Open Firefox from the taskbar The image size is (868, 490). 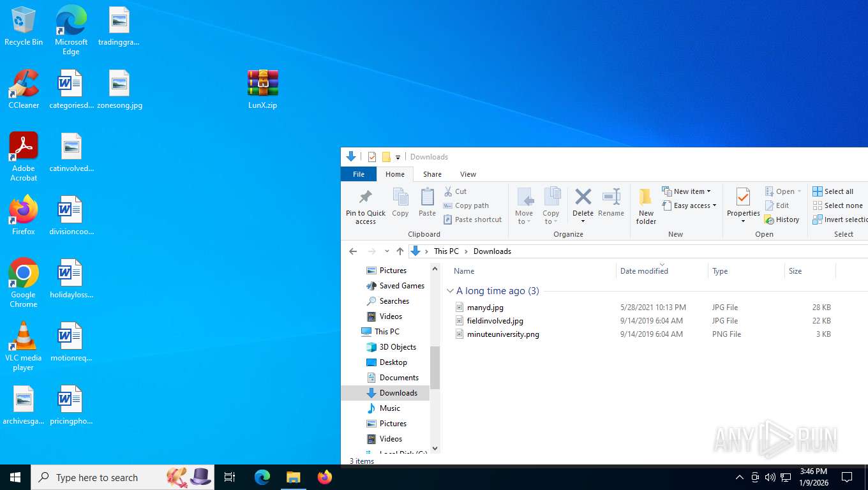(325, 477)
